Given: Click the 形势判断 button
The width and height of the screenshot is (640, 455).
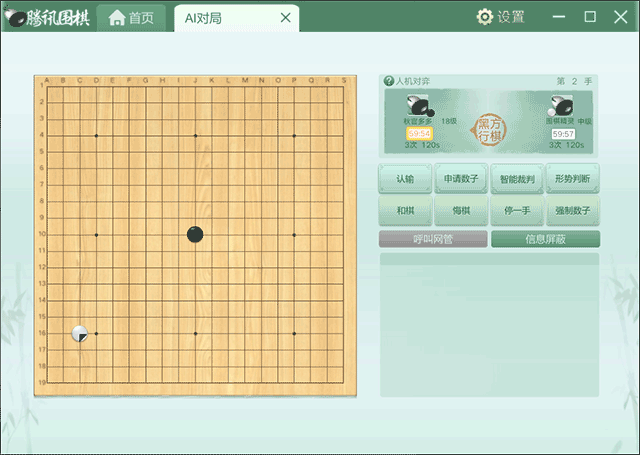Looking at the screenshot, I should click(573, 178).
